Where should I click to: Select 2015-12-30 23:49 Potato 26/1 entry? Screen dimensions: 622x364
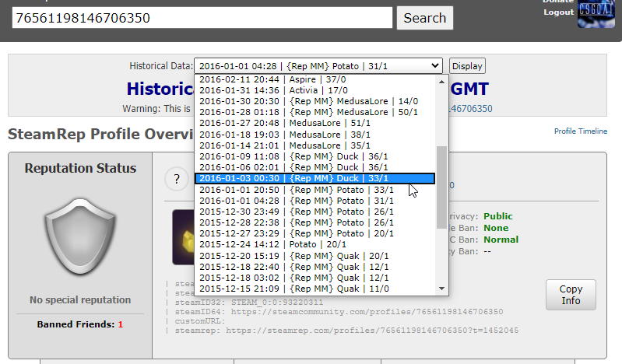click(x=315, y=212)
